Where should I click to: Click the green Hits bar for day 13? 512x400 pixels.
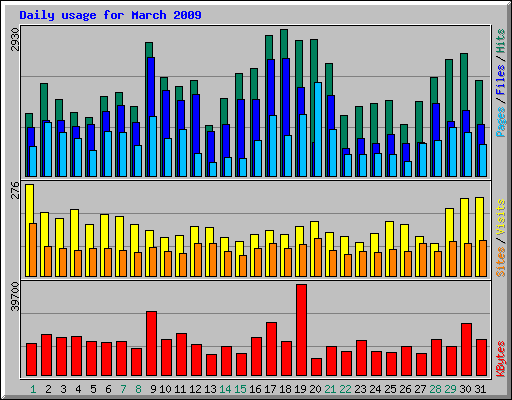coord(209,128)
